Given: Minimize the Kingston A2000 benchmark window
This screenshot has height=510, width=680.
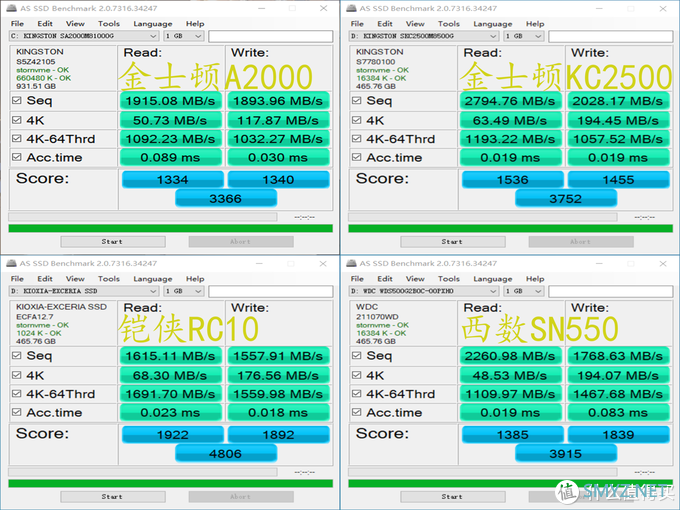Looking at the screenshot, I should 261,8.
